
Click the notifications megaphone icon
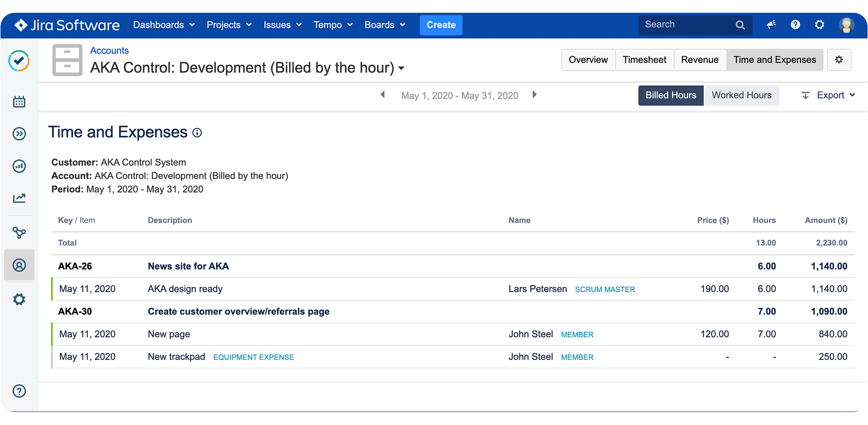click(x=771, y=25)
